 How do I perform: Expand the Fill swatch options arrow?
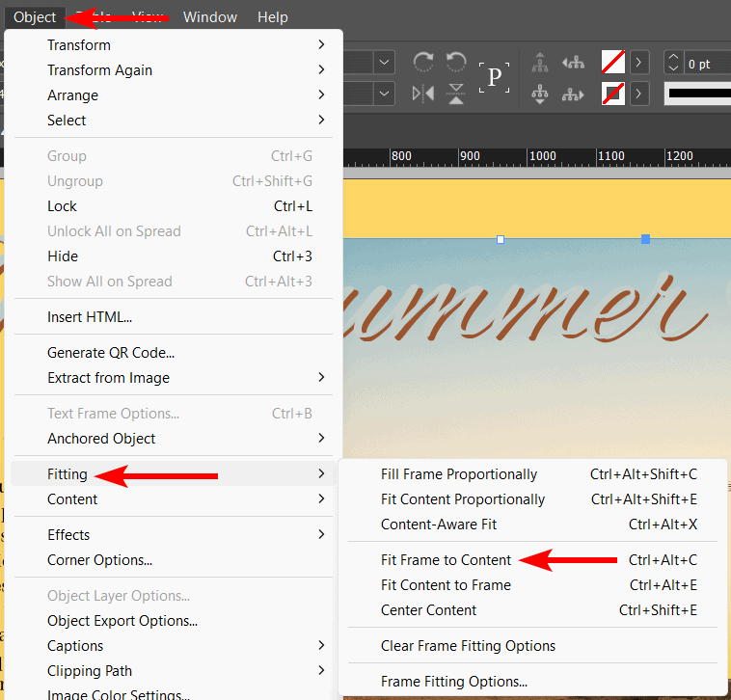640,64
